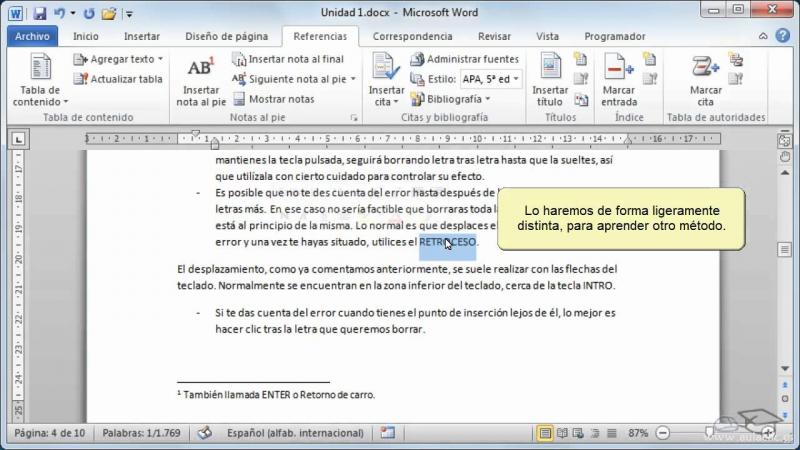Click the Insertar título button
This screenshot has width=800, height=450.
(x=550, y=81)
